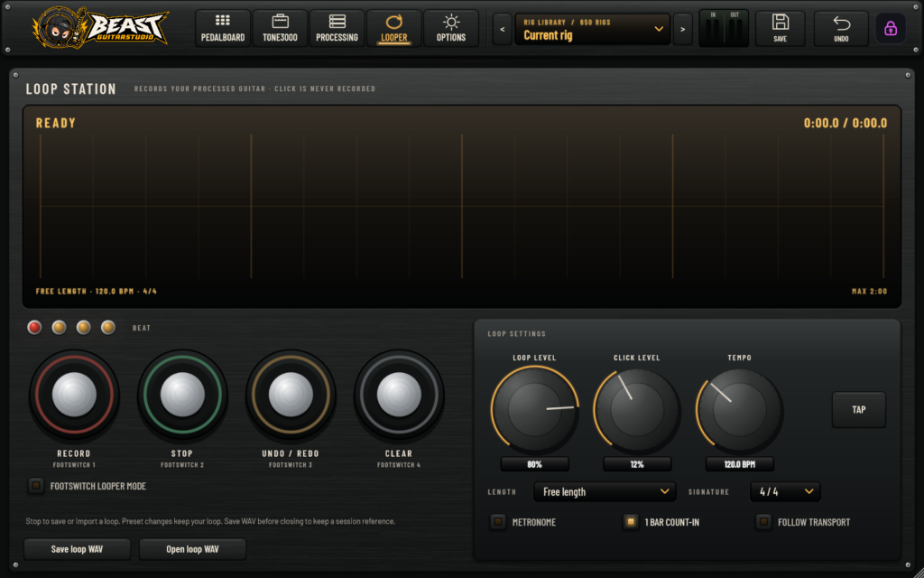Open the Signature dropdown showing 4 / 4

pos(785,491)
